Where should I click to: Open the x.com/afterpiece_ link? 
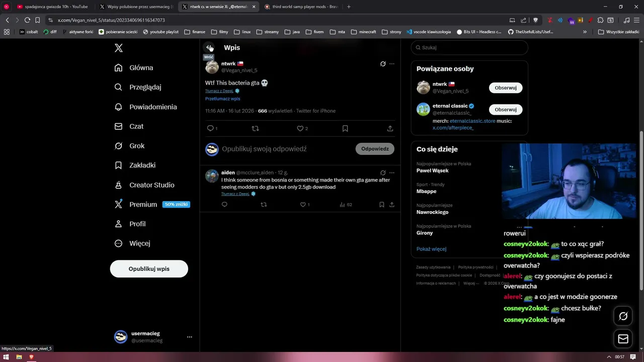click(x=453, y=128)
